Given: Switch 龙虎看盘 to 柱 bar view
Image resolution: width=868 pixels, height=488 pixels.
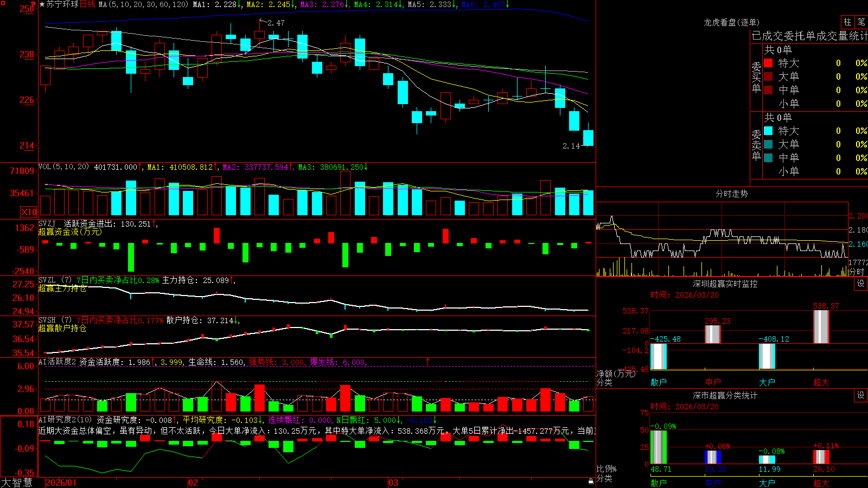Looking at the screenshot, I should tap(847, 22).
